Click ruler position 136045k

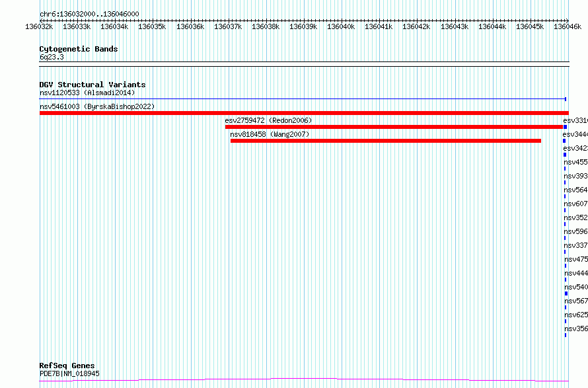(530, 26)
